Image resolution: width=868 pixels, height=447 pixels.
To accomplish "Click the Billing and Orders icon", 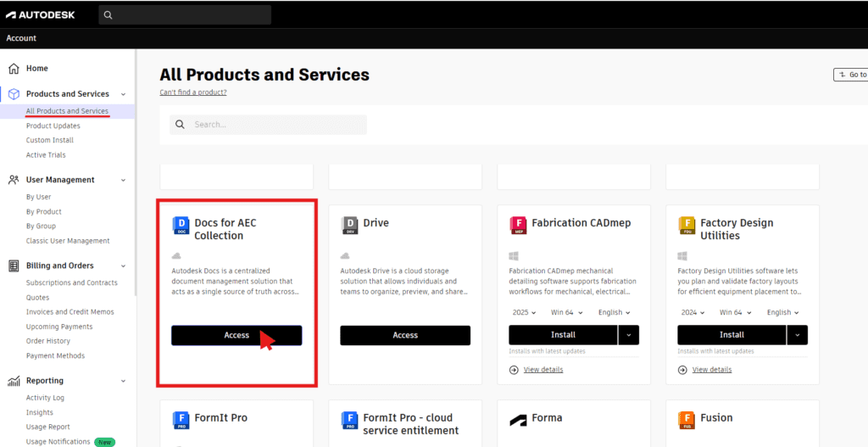I will click(x=14, y=265).
